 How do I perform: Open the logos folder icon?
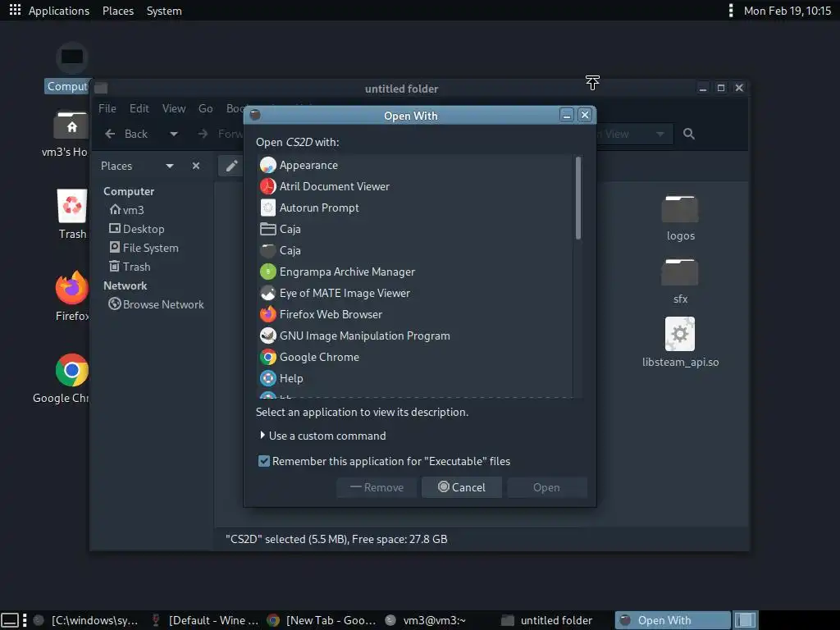pos(680,209)
